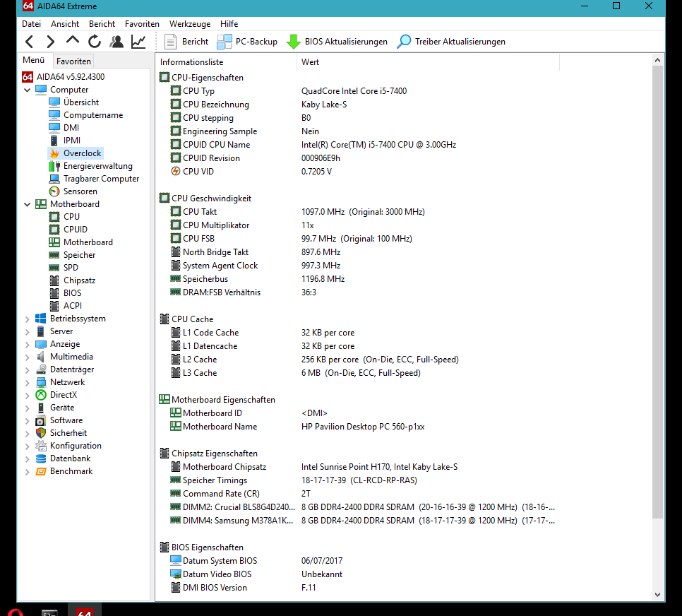Expand the Geräte node
The height and width of the screenshot is (616, 682).
(x=27, y=408)
